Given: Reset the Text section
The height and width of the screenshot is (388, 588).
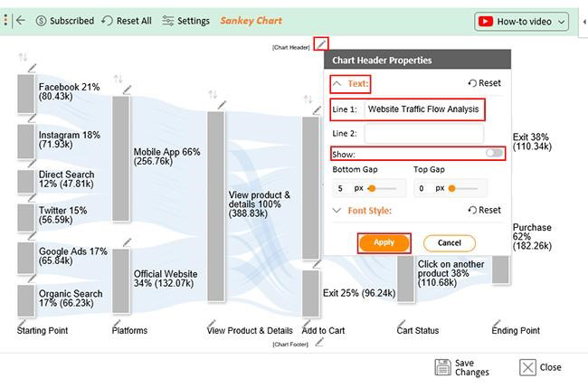Looking at the screenshot, I should click(x=485, y=83).
